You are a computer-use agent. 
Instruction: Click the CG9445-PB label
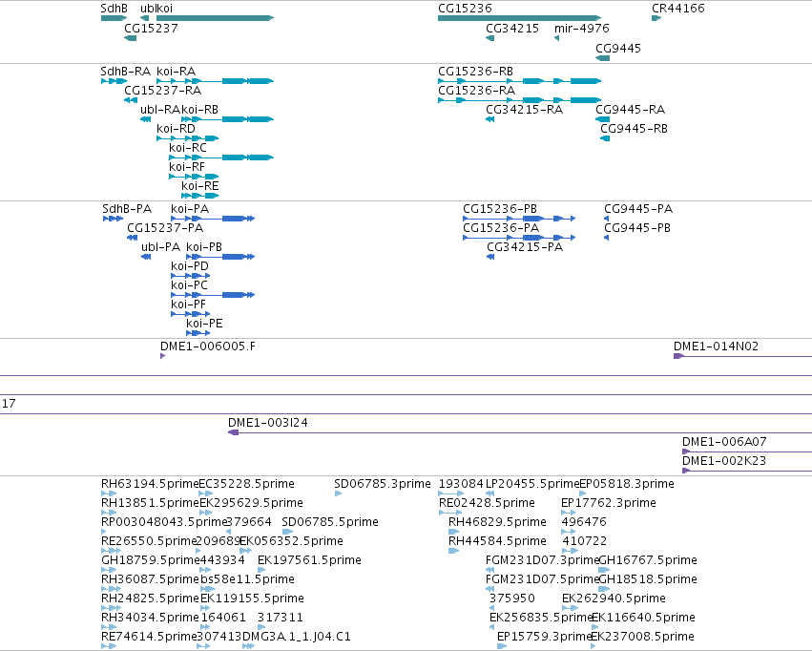[637, 228]
